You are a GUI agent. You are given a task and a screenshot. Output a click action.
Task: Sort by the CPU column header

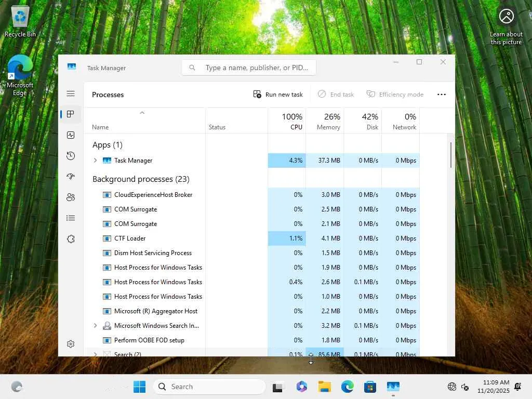[287, 121]
